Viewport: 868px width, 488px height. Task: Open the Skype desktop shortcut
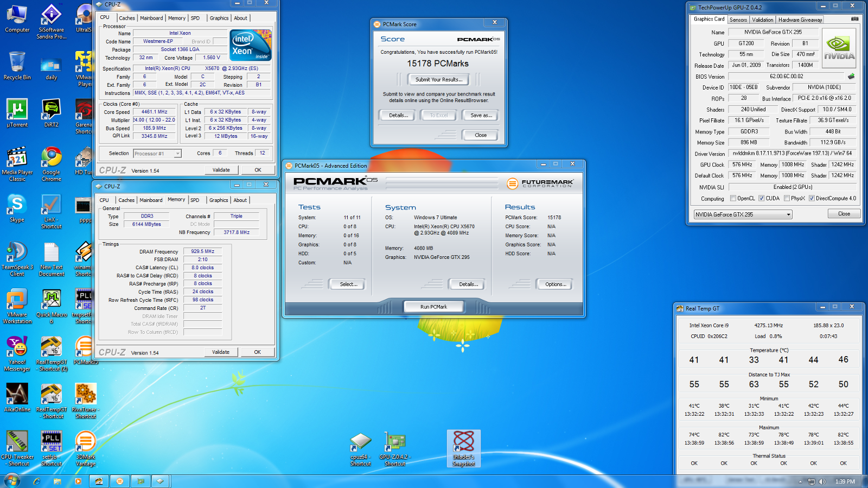[x=17, y=208]
